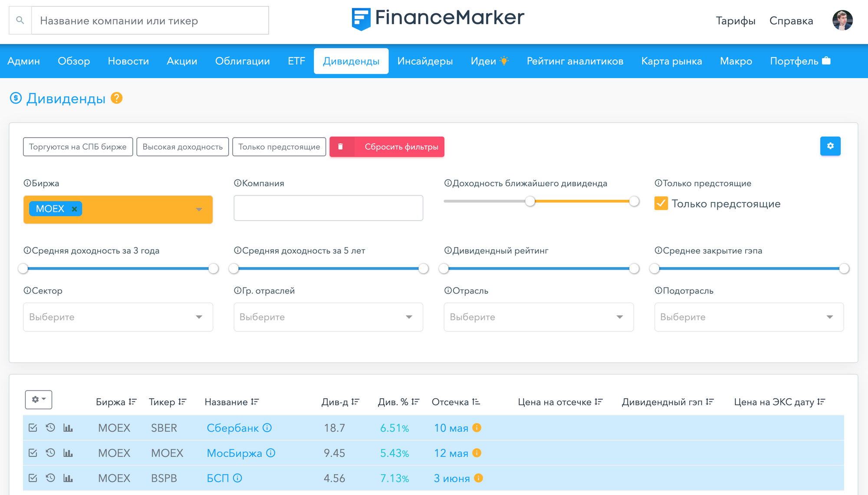Image resolution: width=868 pixels, height=495 pixels.
Task: Click left handle of Дивидендный рейтинг slider
Action: [x=444, y=268]
